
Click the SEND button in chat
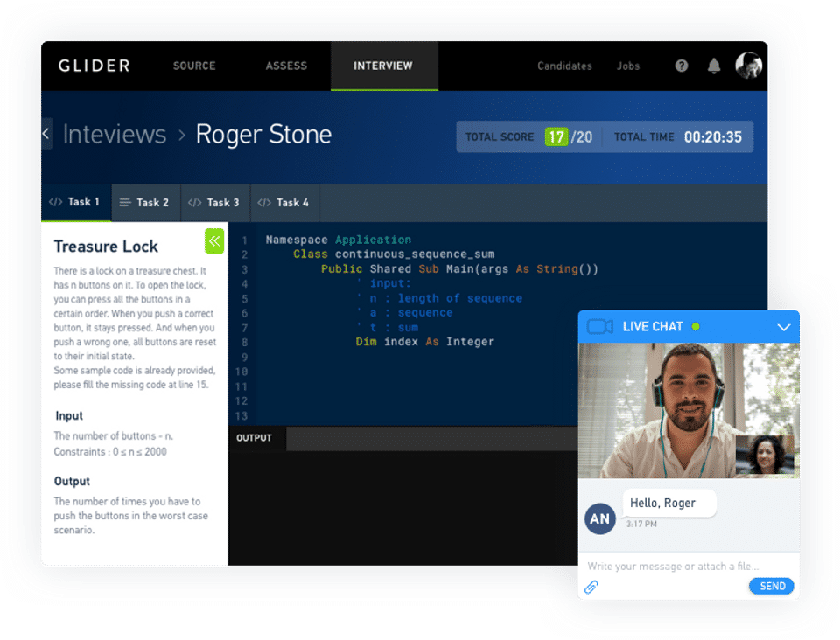point(771,586)
